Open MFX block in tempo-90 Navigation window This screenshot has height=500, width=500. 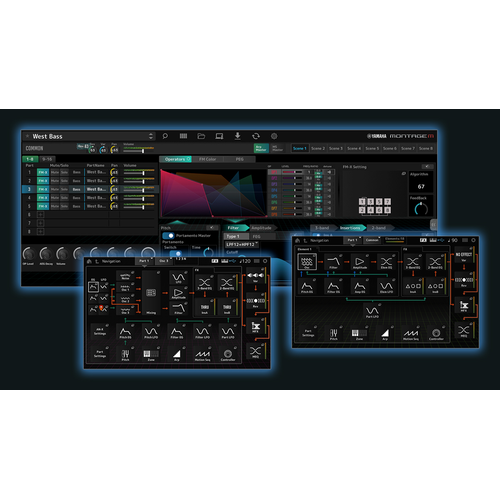[464, 306]
